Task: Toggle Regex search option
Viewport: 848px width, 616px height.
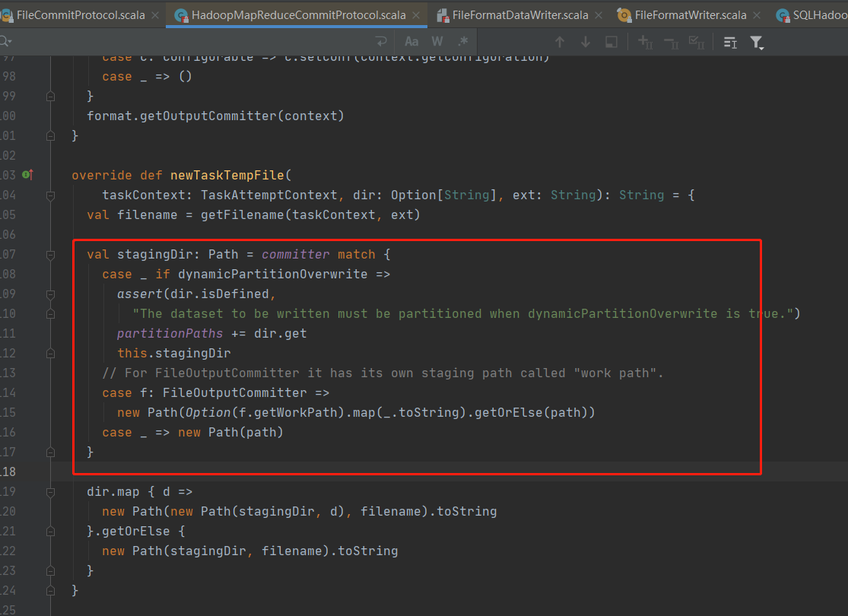Action: coord(462,42)
